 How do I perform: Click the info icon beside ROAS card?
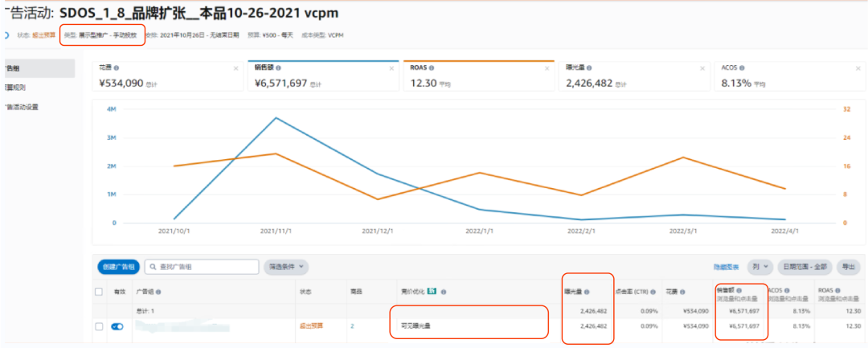click(432, 68)
